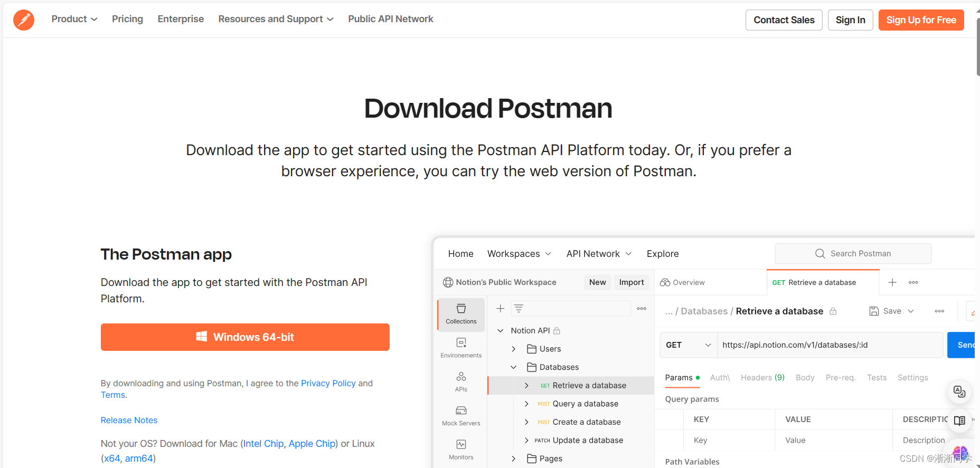The width and height of the screenshot is (980, 468).
Task: Click the Notion's Public Workspace globe icon
Action: [448, 282]
